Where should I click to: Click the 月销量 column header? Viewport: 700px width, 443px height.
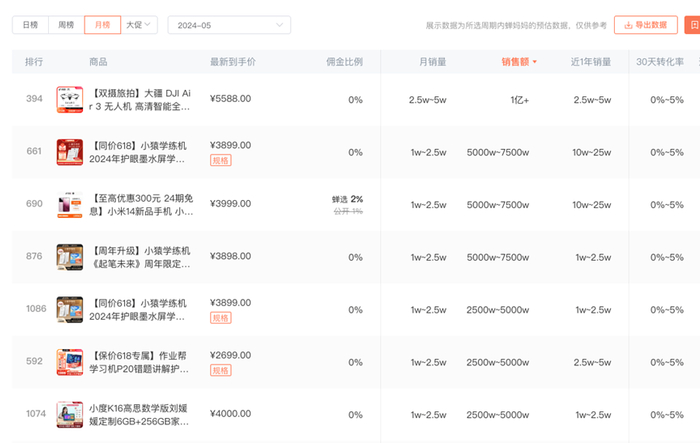pos(432,62)
